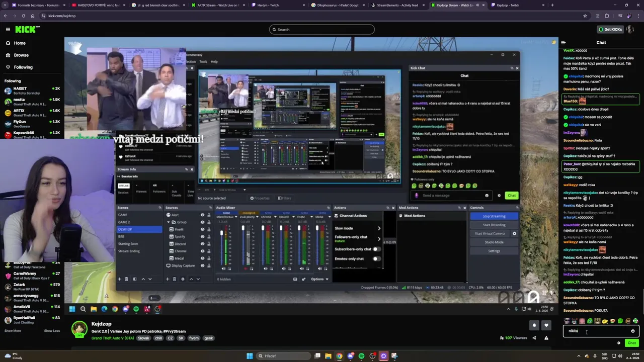Open the chat emoji picker
Viewport: 644px width, 362px height.
coord(632,331)
